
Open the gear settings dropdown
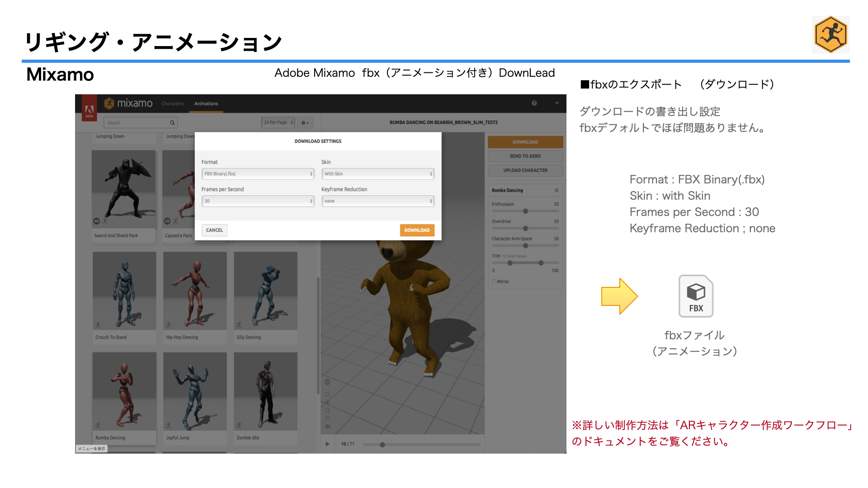pyautogui.click(x=306, y=123)
